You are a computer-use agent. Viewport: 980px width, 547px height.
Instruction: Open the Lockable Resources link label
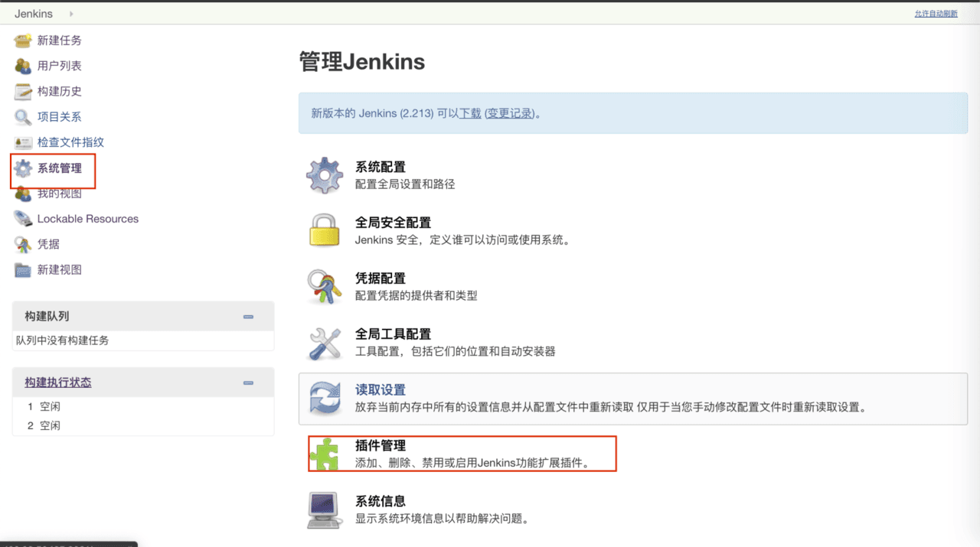coord(88,219)
